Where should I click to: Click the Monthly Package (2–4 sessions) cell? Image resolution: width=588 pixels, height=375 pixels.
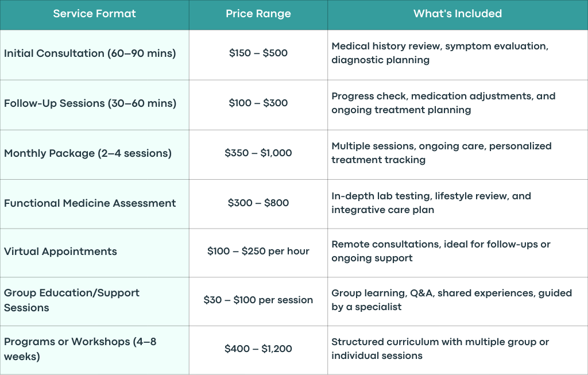(x=95, y=154)
